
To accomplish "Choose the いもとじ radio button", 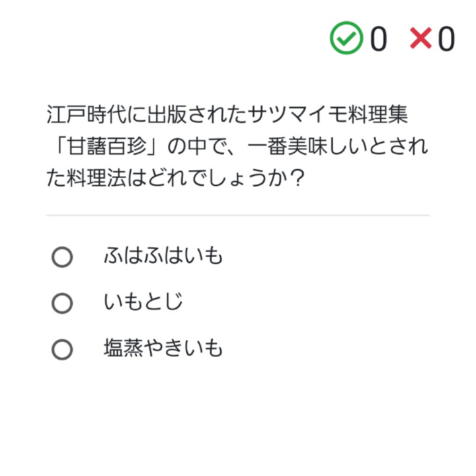I will point(62,303).
